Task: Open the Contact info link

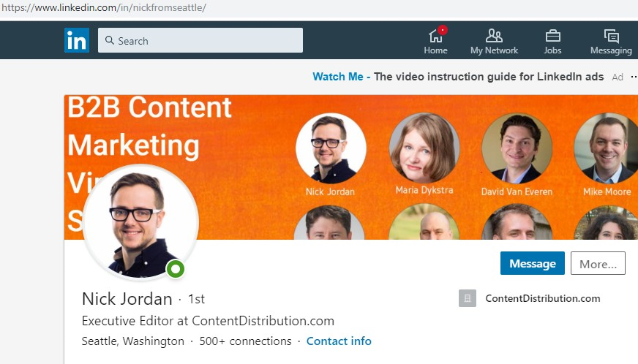Action: point(339,341)
